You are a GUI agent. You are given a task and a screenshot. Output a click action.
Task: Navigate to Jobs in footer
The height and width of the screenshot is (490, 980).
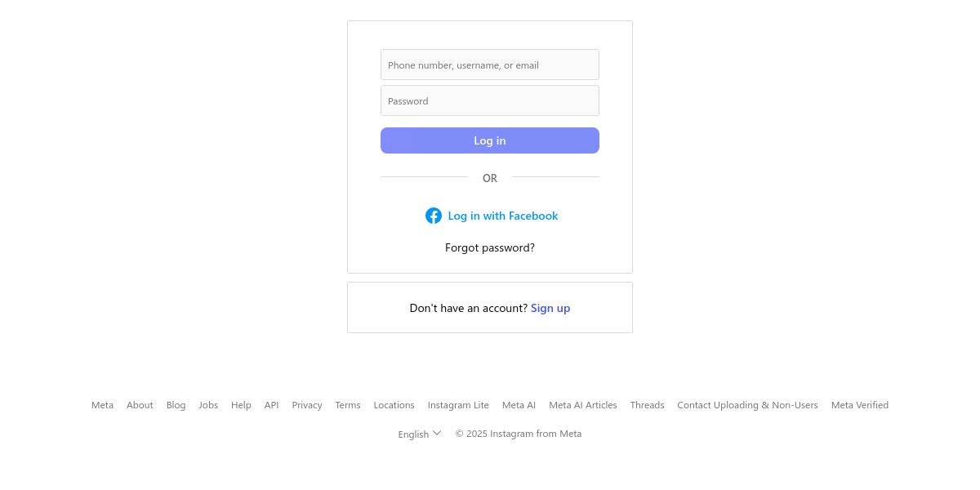click(208, 405)
